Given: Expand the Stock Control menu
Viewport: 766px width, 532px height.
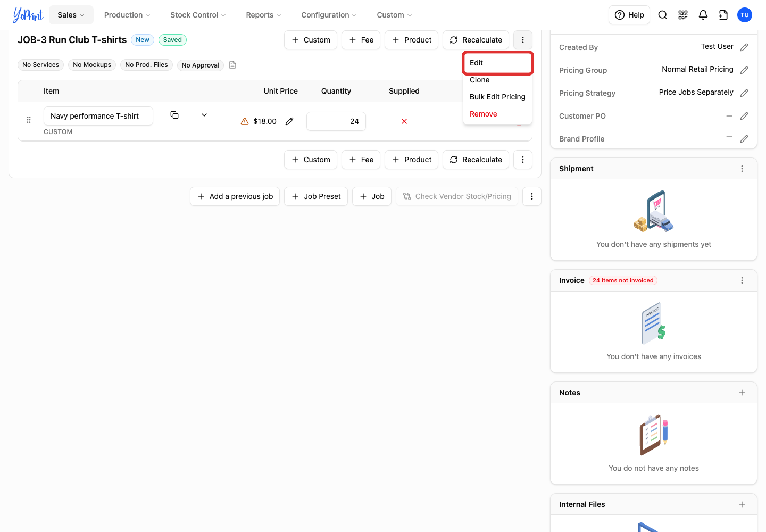Looking at the screenshot, I should [198, 15].
